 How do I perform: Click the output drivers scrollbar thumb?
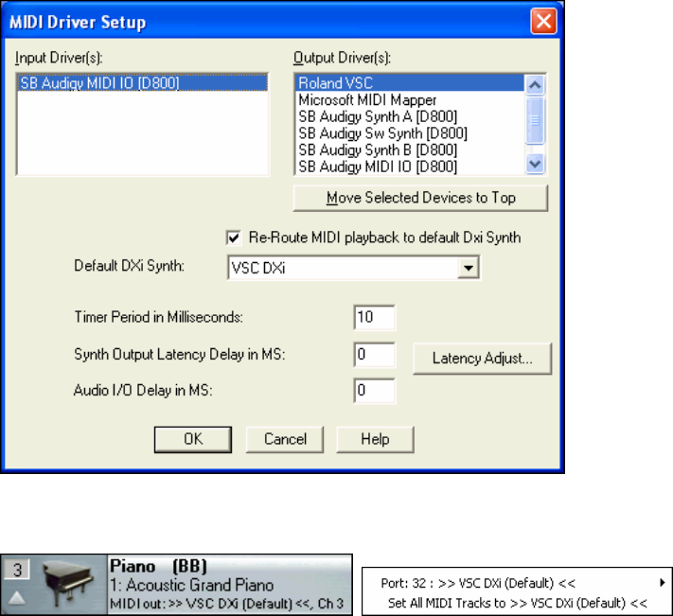(535, 120)
